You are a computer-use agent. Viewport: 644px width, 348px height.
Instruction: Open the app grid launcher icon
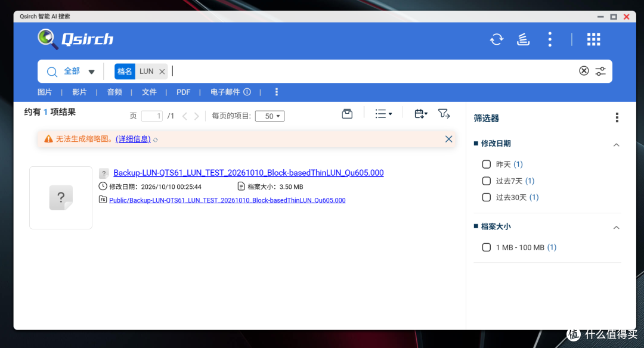(x=593, y=39)
